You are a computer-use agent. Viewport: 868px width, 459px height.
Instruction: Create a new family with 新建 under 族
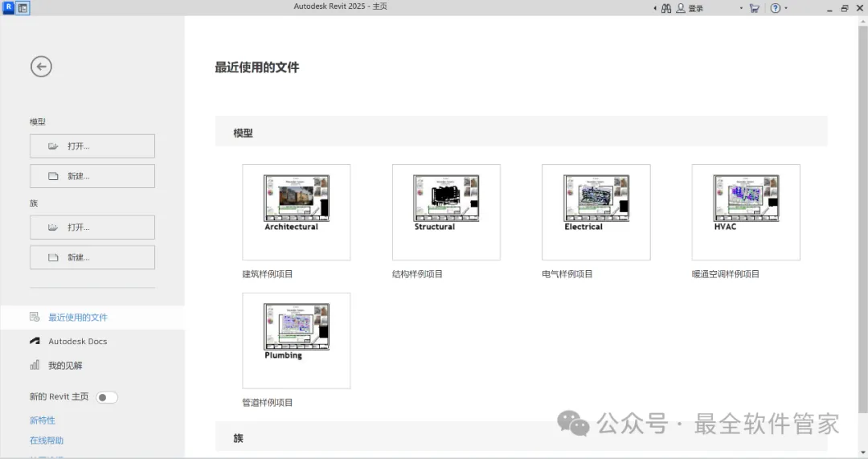coord(92,257)
